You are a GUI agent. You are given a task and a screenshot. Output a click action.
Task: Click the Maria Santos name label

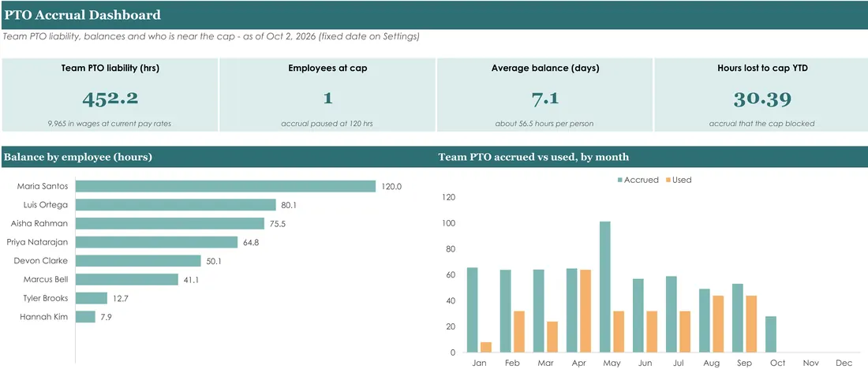pos(43,186)
